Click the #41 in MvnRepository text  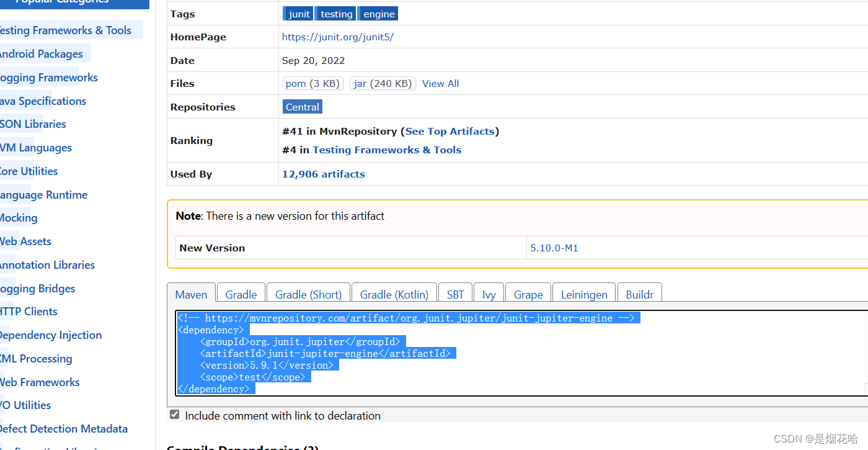[x=339, y=131]
